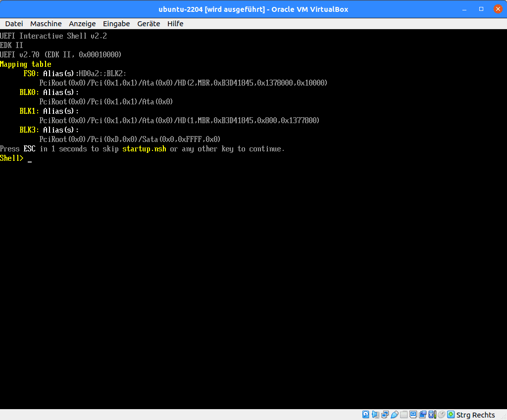Viewport: 507px width, 420px height.
Task: Close the VirtualBox VM window
Action: point(496,9)
